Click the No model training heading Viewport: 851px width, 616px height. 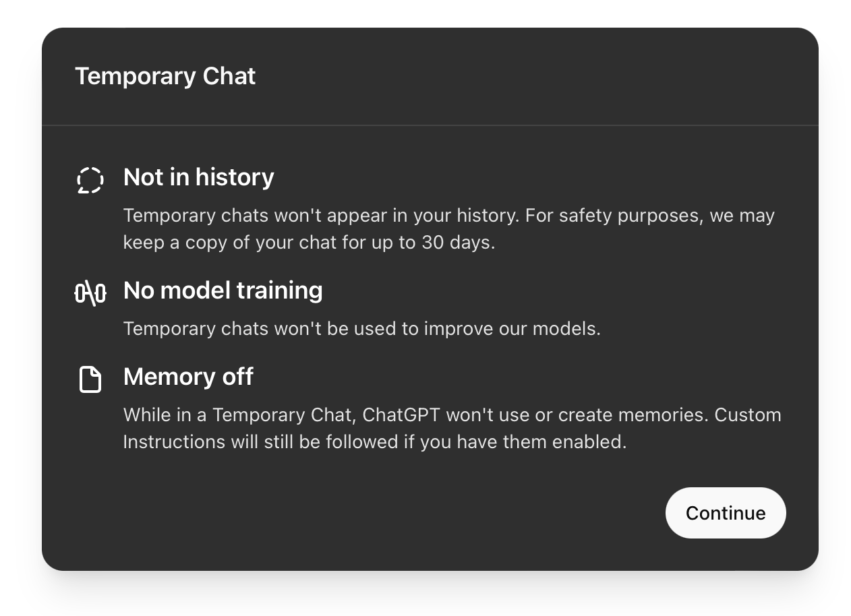click(223, 290)
